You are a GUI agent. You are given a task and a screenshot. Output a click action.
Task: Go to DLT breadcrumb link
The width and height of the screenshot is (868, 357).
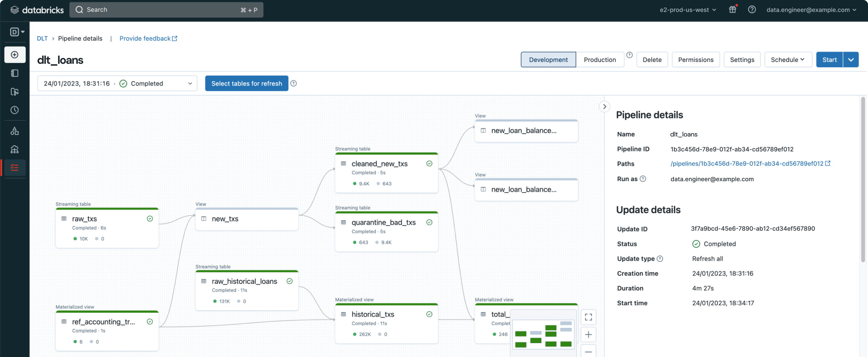(42, 38)
